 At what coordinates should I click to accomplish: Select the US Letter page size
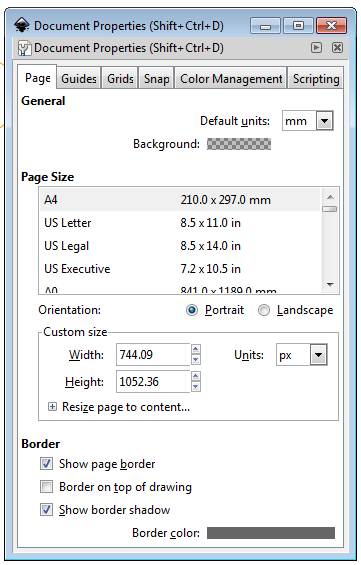[179, 223]
